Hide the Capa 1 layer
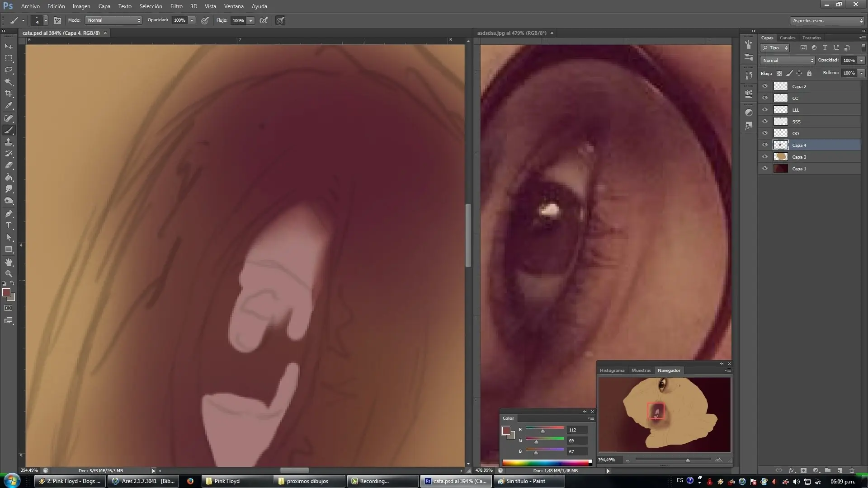 [x=765, y=169]
